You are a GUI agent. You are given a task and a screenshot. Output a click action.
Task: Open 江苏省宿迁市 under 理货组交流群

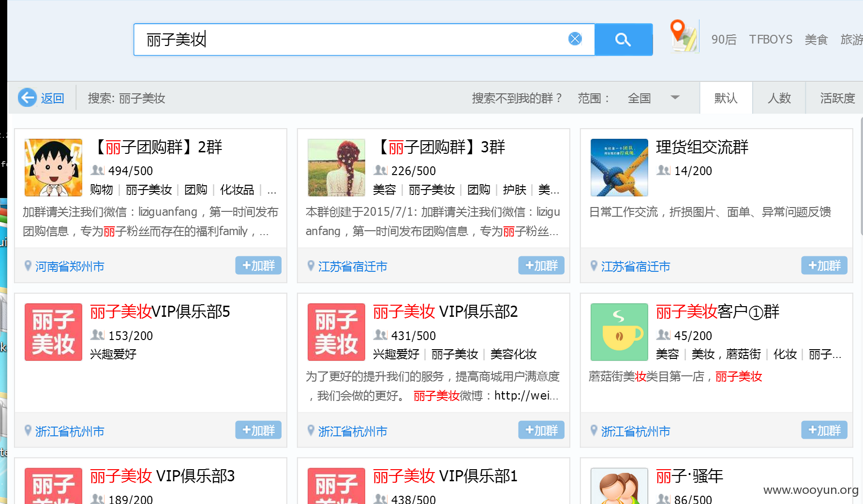pos(636,267)
